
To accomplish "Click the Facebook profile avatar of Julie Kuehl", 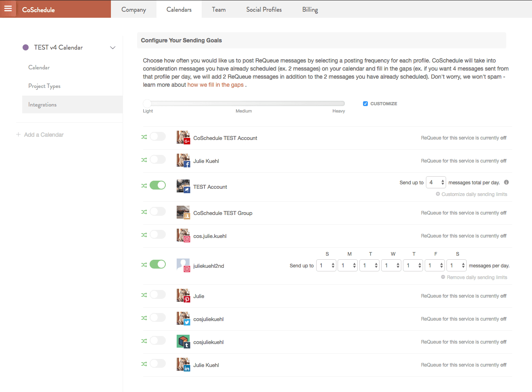I will click(x=183, y=161).
